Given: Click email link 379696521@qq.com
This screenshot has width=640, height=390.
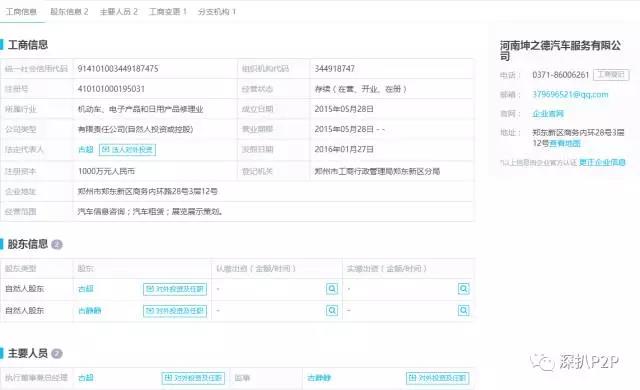Looking at the screenshot, I should pos(570,95).
